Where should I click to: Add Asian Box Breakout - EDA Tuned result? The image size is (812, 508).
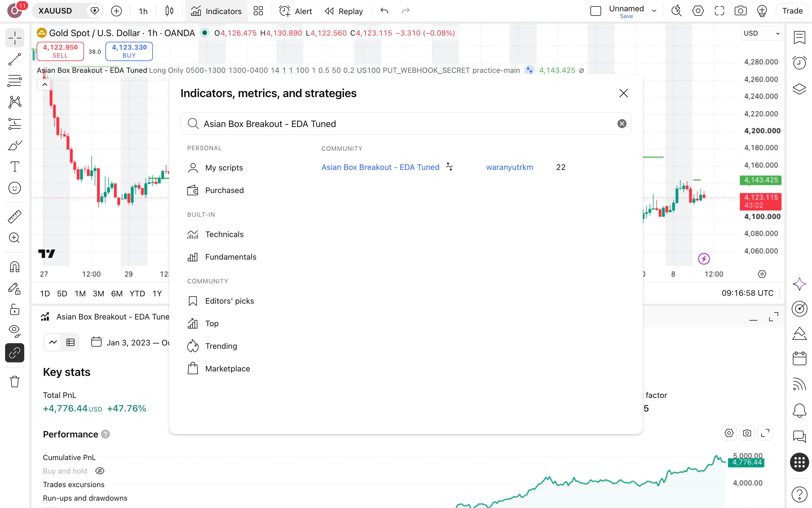380,167
